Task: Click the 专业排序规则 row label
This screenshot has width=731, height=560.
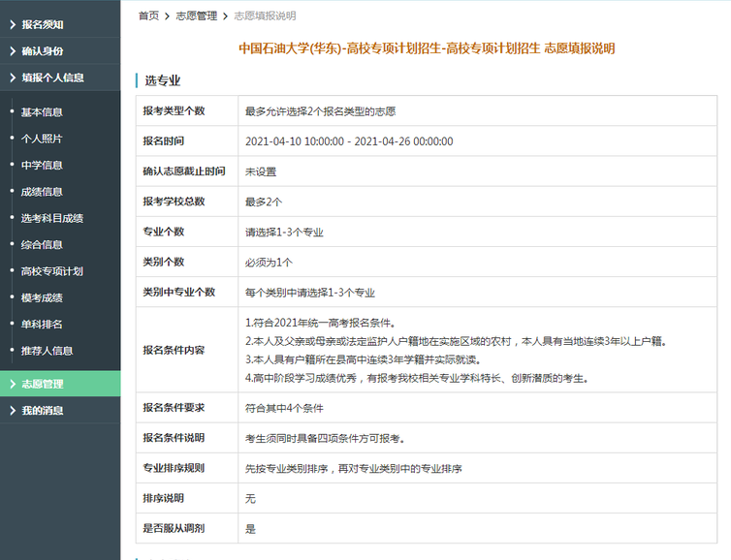Action: point(174,468)
